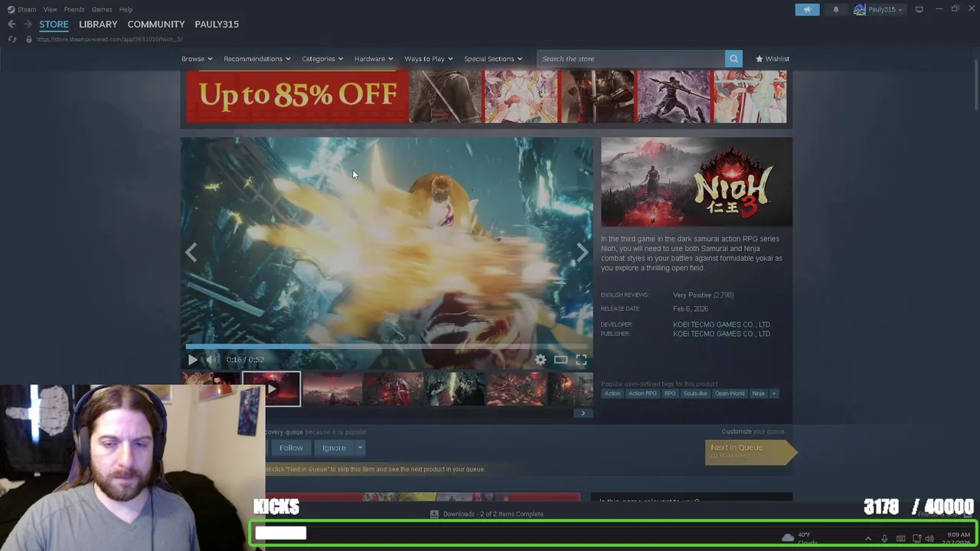Screen dimensions: 980x551
Task: Expand the Recommendations menu
Action: coord(257,59)
